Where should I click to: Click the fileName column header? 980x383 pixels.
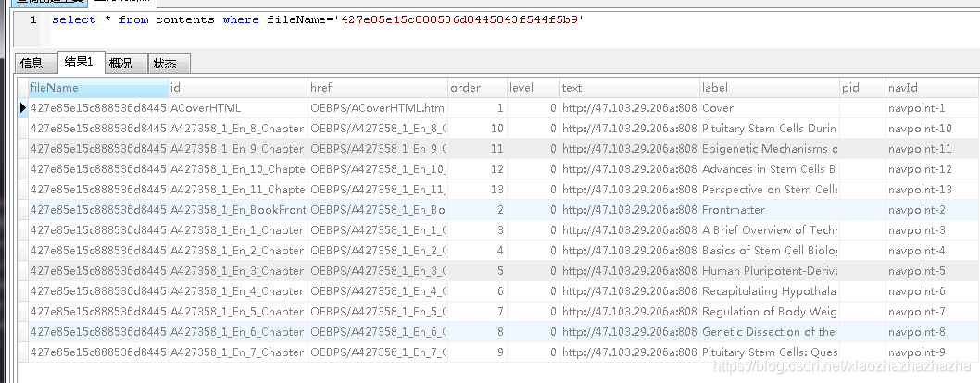coord(98,88)
